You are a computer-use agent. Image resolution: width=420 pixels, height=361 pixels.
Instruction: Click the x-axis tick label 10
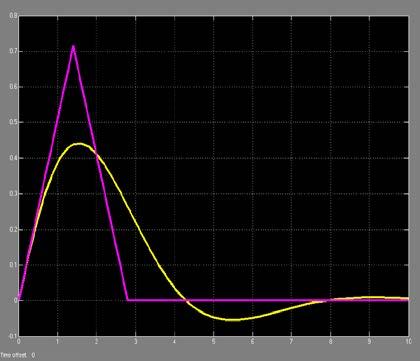408,342
